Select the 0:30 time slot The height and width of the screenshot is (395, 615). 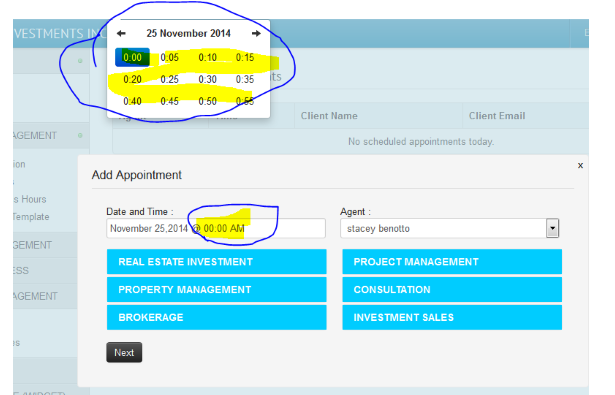(207, 80)
